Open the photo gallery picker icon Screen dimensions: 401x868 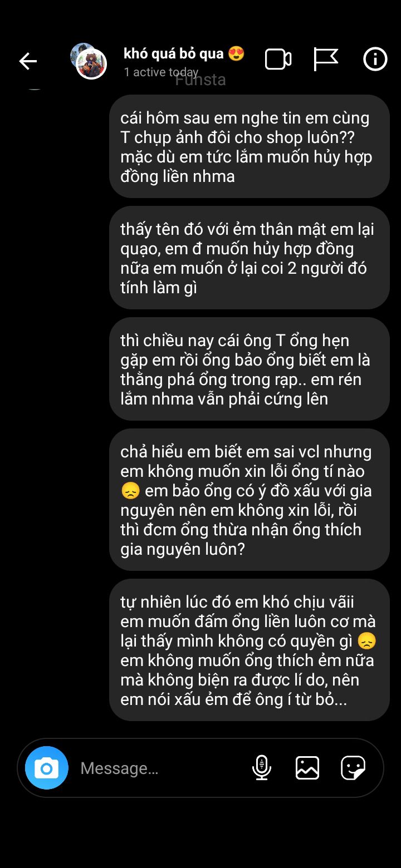(x=307, y=768)
